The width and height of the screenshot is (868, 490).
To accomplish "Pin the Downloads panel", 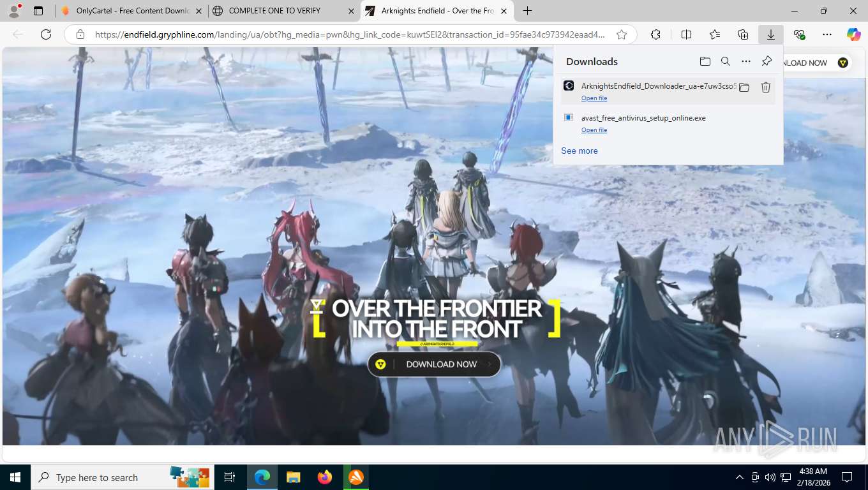I will (767, 61).
